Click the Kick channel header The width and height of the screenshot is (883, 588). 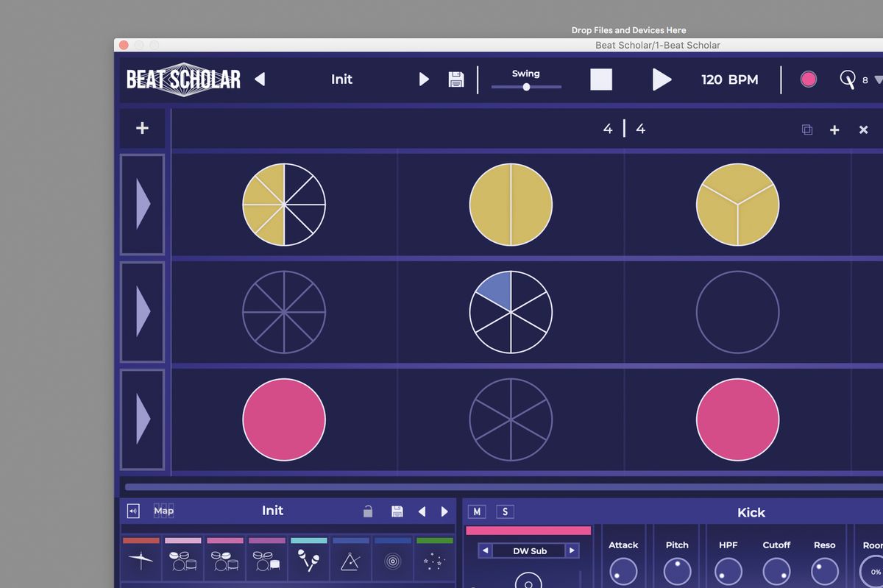(751, 512)
